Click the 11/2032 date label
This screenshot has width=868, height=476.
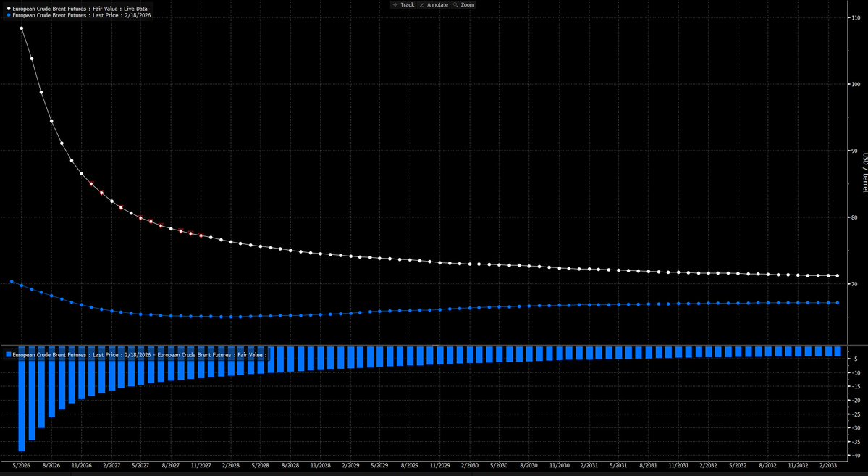point(798,467)
